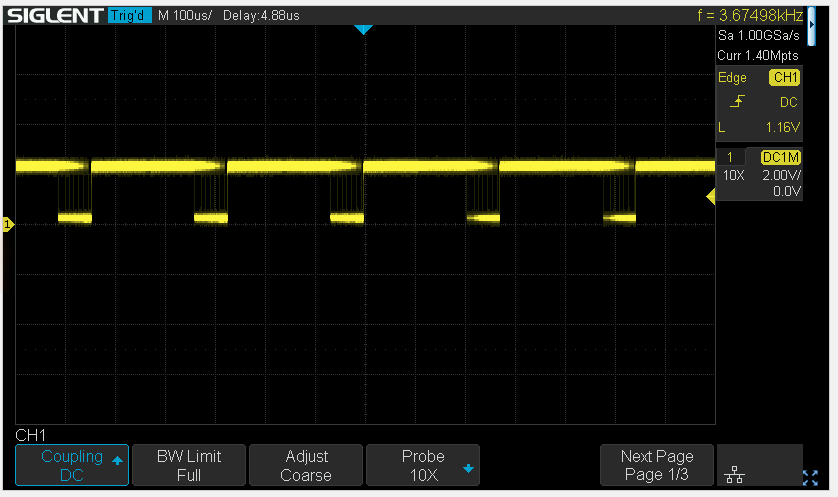Click the 2.00V/ vertical scale readout
The height and width of the screenshot is (497, 838).
[781, 175]
